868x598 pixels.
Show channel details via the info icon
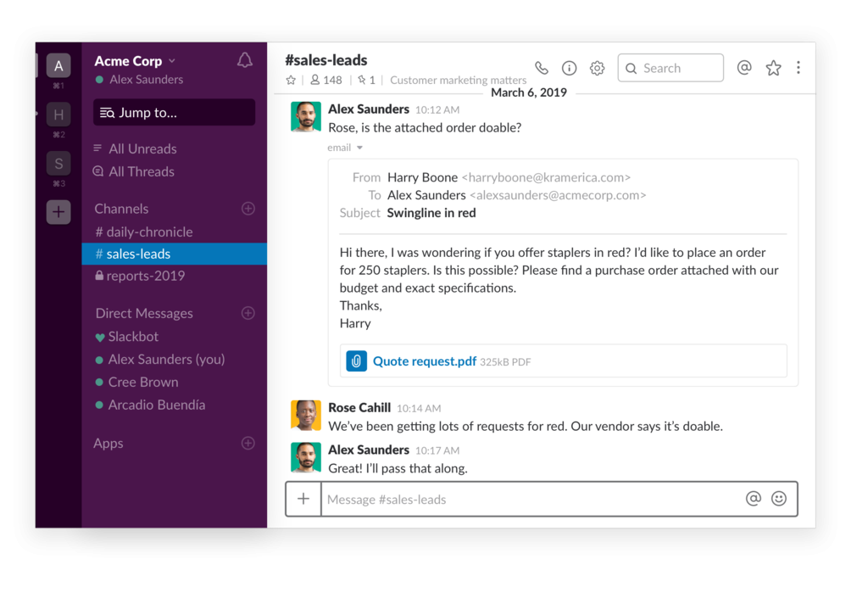(x=569, y=68)
